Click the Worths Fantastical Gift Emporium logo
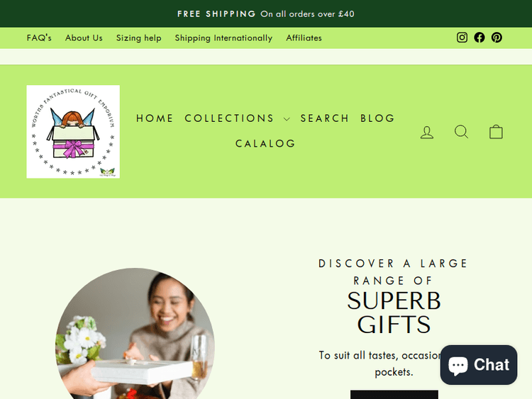 (73, 132)
